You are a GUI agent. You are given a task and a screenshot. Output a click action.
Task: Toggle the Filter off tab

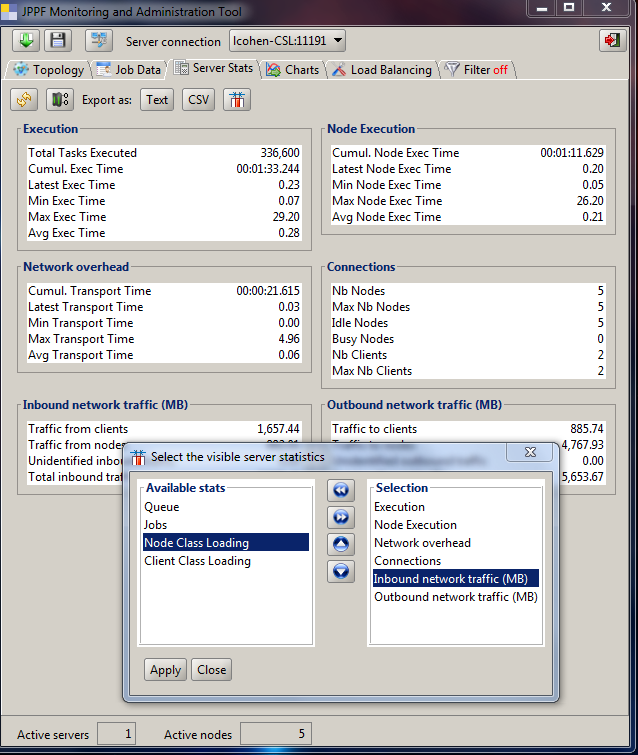click(477, 70)
